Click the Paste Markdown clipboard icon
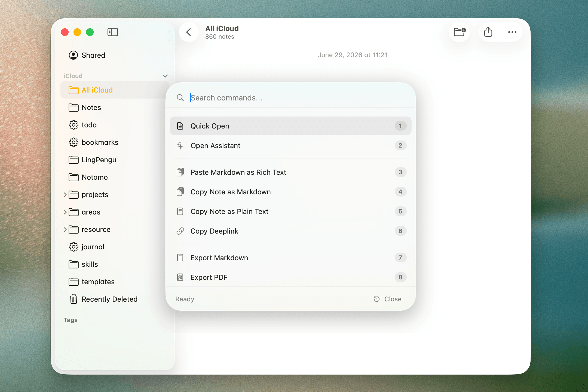Screen dimensions: 588x392 pos(180,172)
